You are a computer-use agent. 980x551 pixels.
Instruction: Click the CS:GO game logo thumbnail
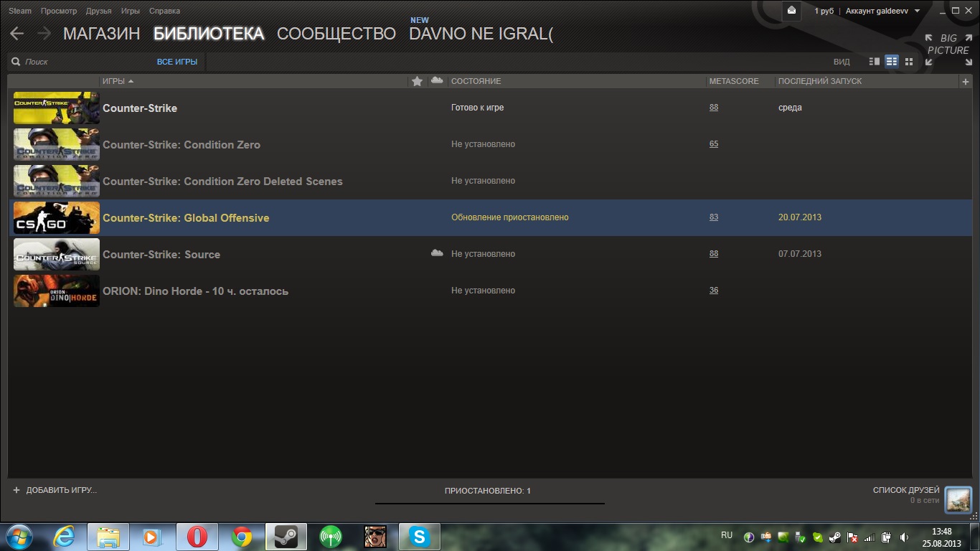pyautogui.click(x=57, y=217)
